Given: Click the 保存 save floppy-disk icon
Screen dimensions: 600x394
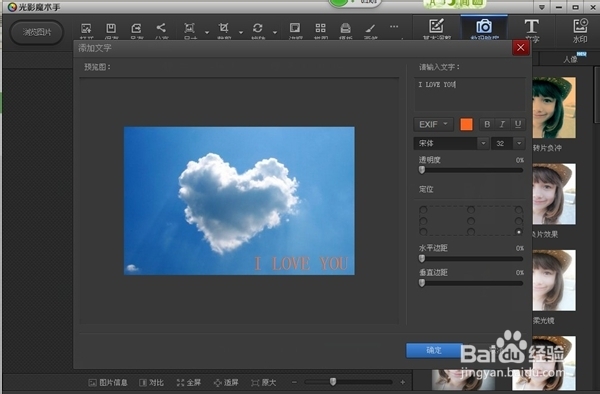Looking at the screenshot, I should 111,28.
